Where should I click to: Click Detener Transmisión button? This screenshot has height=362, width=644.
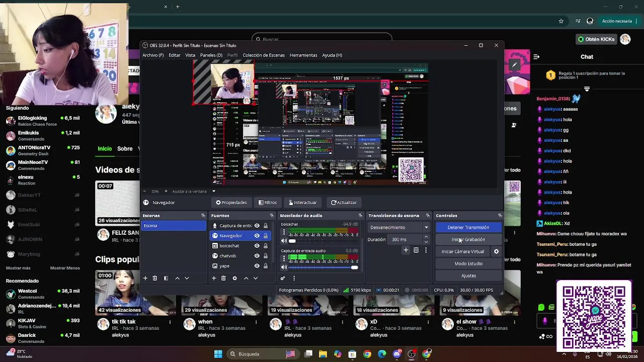point(468,227)
